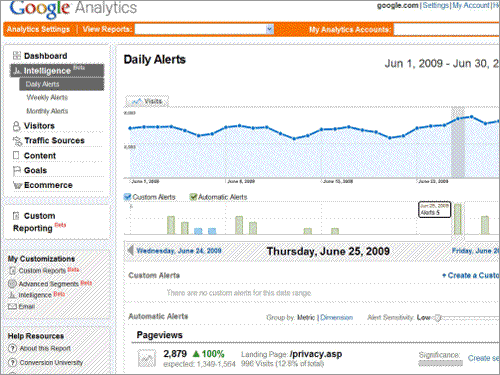Open the Dashboard menu item

point(45,56)
